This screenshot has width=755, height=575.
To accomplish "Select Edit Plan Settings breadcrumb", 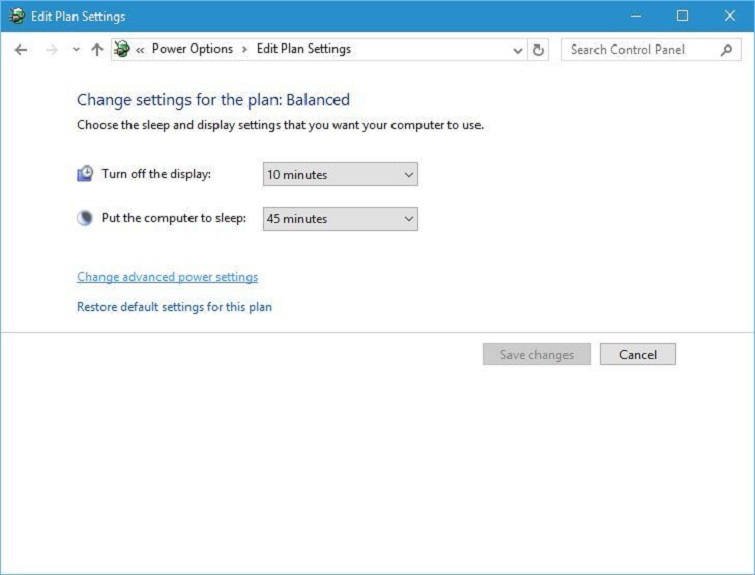I will (304, 49).
